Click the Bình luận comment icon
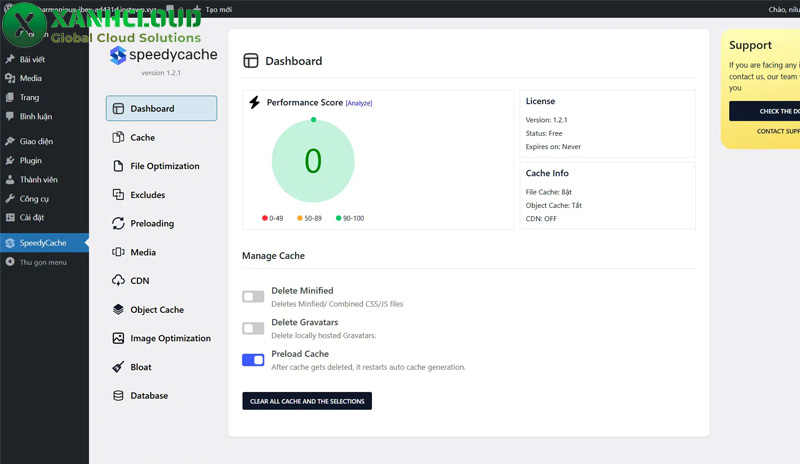Screen dimensions: 800x464 click(x=10, y=116)
